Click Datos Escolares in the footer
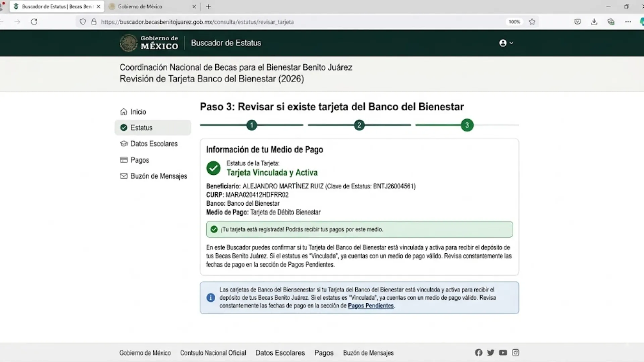This screenshot has height=362, width=644. (x=280, y=353)
